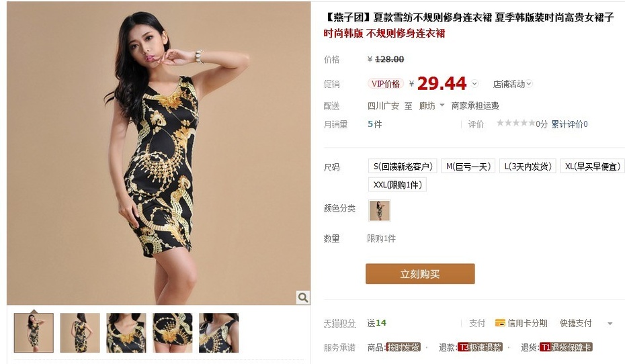625x364 pixels.
Task: Click the T3 fast refund badge
Action: point(480,347)
